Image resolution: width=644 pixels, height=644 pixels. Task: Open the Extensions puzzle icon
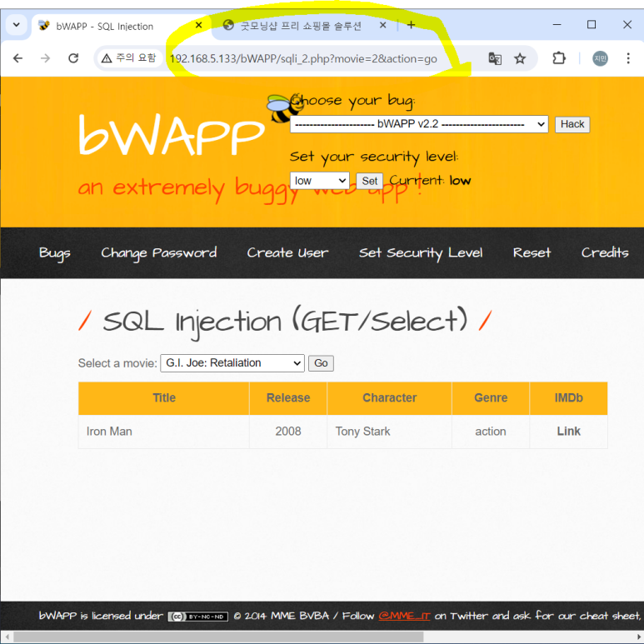point(558,58)
